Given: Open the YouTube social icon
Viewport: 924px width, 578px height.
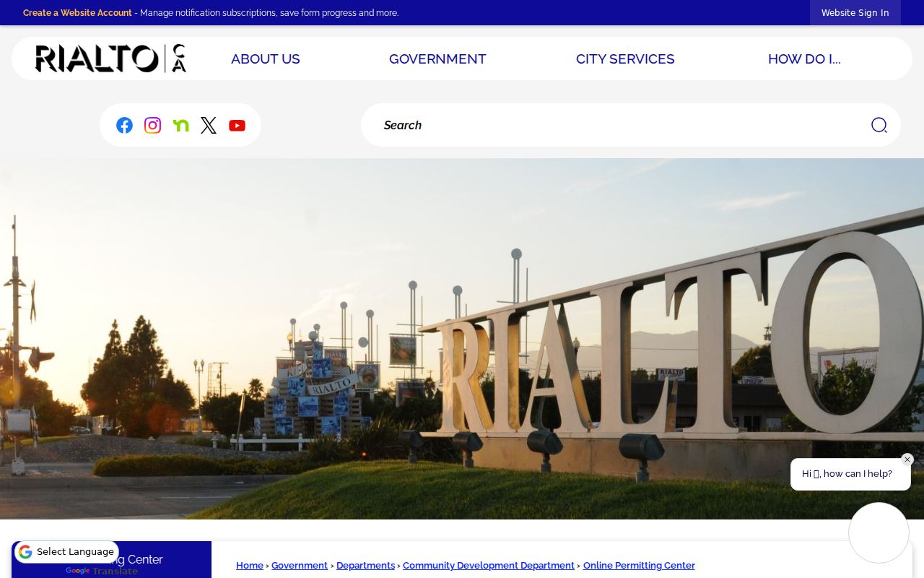Looking at the screenshot, I should 237,125.
